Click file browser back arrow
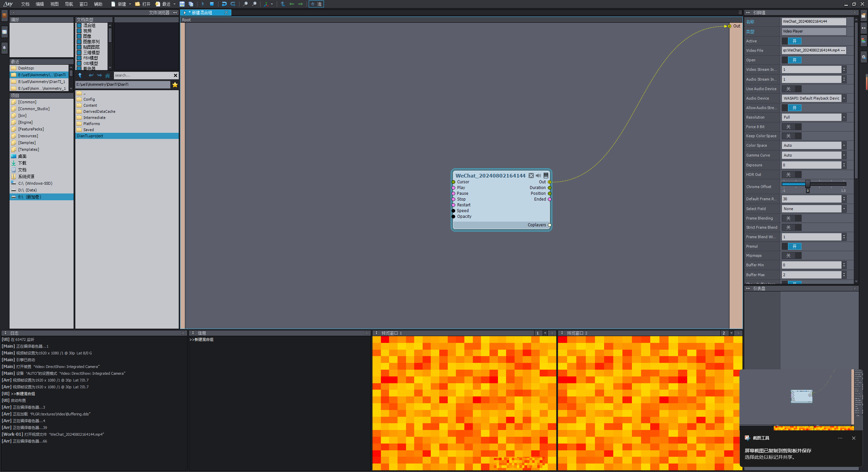Image resolution: width=868 pixels, height=472 pixels. (x=91, y=75)
